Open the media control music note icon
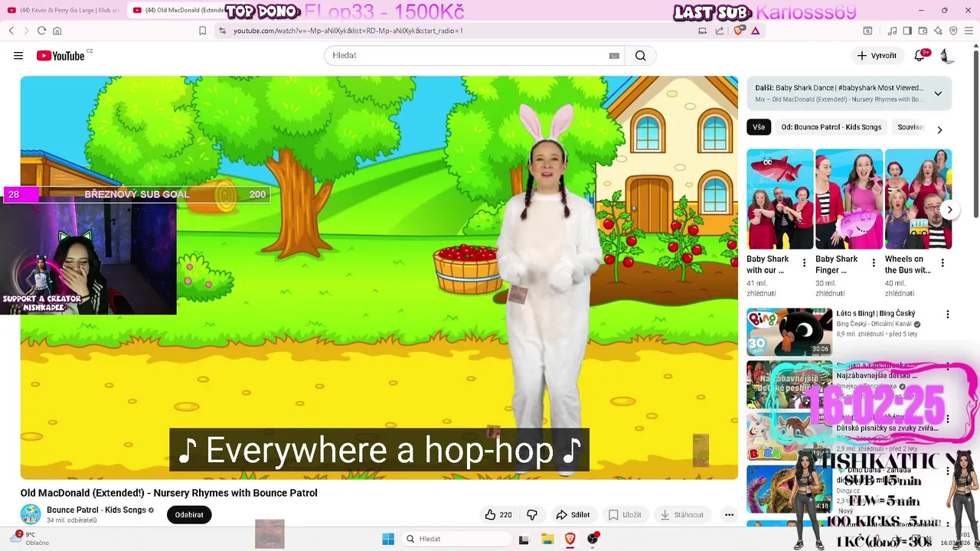 pyautogui.click(x=892, y=31)
